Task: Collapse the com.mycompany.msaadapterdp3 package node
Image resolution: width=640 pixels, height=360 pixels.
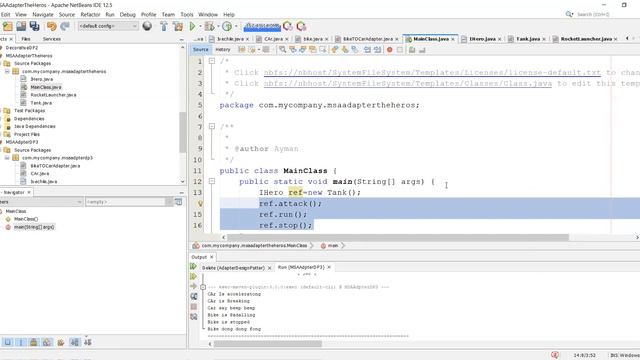Action: 7,158
